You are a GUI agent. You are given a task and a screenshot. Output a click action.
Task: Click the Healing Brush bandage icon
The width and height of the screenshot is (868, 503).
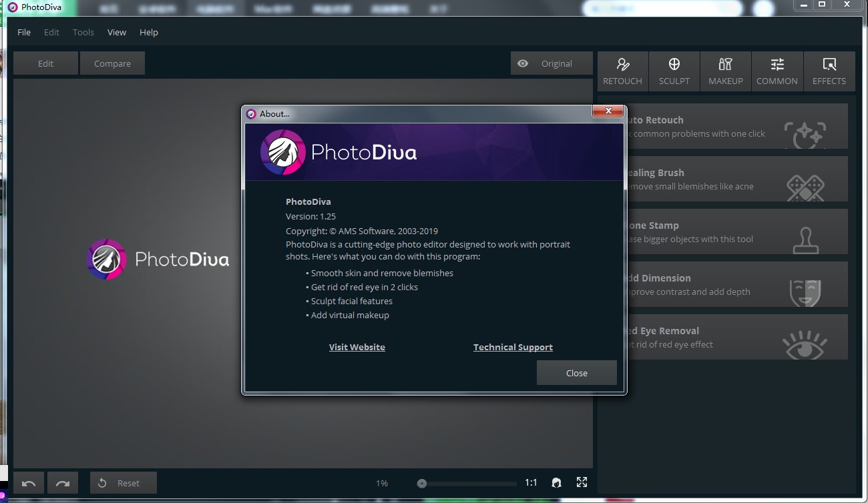tap(805, 188)
